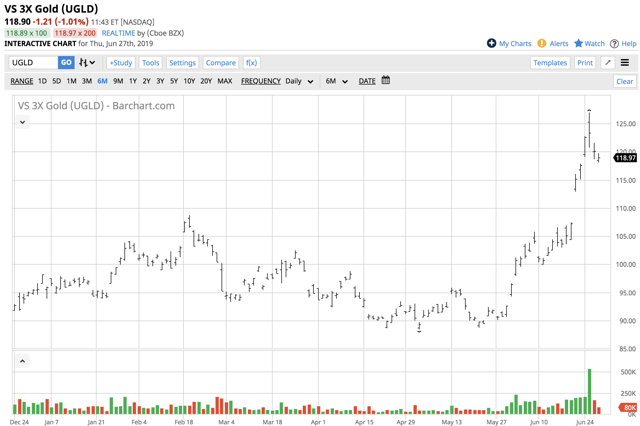Click the Print button
Viewport: 640px width, 426px height.
click(585, 62)
